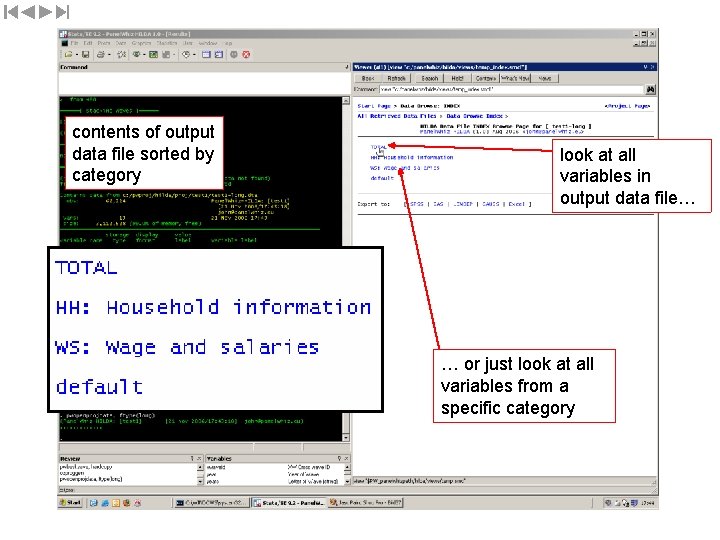720x540 pixels.
Task: Expand the Viewer icon's dropdown arrow
Action: (144, 55)
